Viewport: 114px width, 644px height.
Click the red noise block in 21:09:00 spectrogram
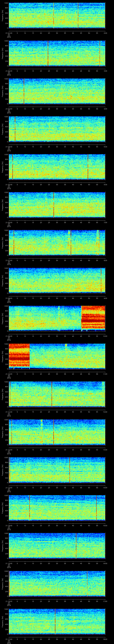93,317
